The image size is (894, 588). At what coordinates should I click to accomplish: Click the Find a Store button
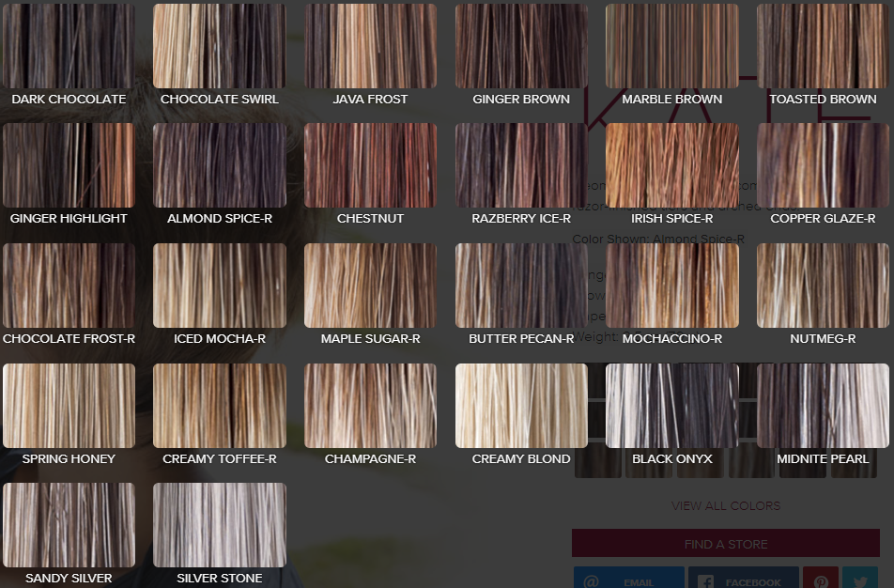coord(726,544)
